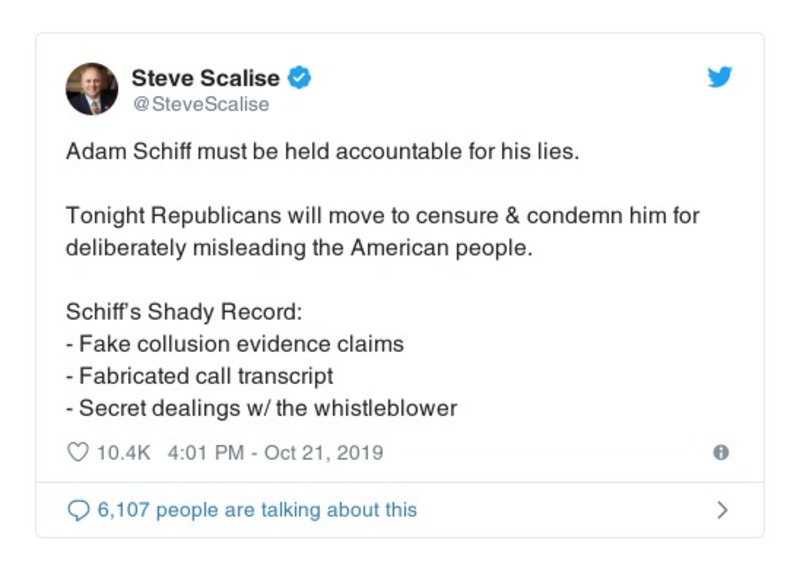Viewport: 800px width, 572px height.
Task: Click the Twitter bird logo
Action: click(720, 77)
